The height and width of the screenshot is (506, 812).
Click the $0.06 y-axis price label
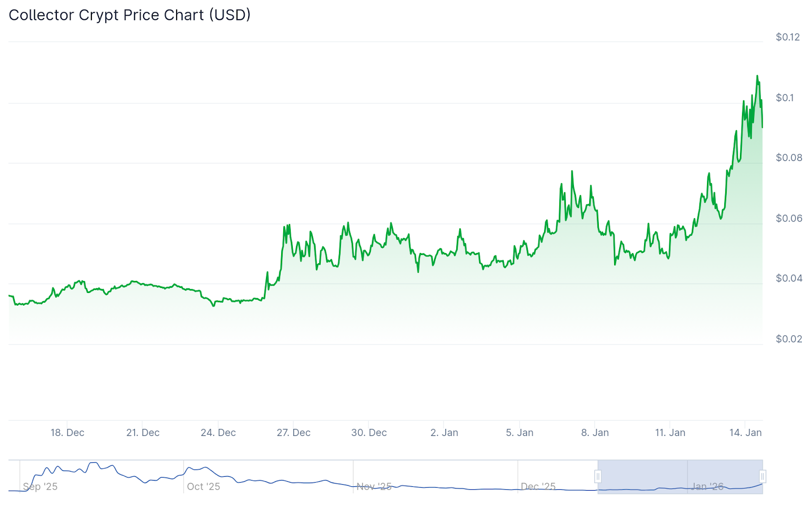789,219
